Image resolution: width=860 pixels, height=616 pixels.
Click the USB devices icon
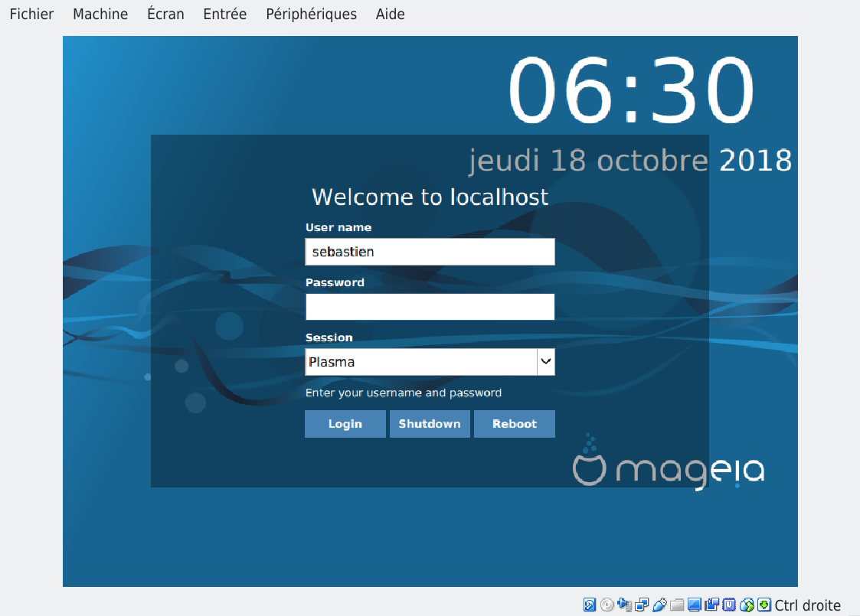pyautogui.click(x=659, y=605)
